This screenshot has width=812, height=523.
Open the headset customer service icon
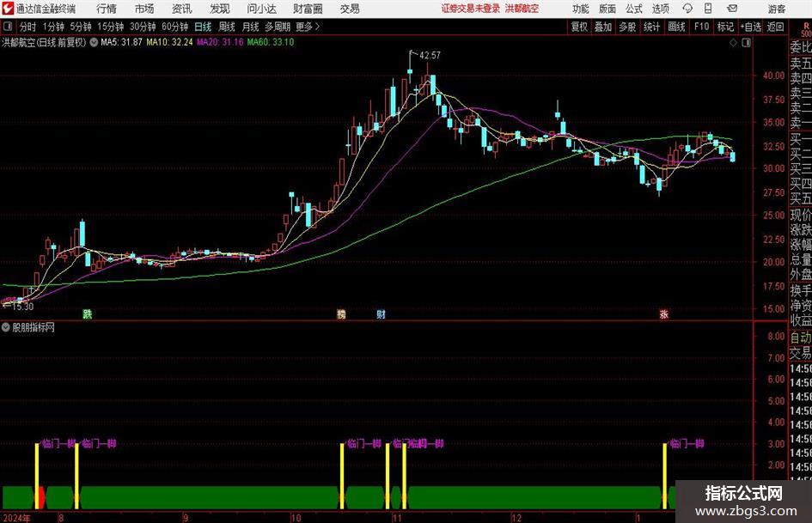[687, 9]
